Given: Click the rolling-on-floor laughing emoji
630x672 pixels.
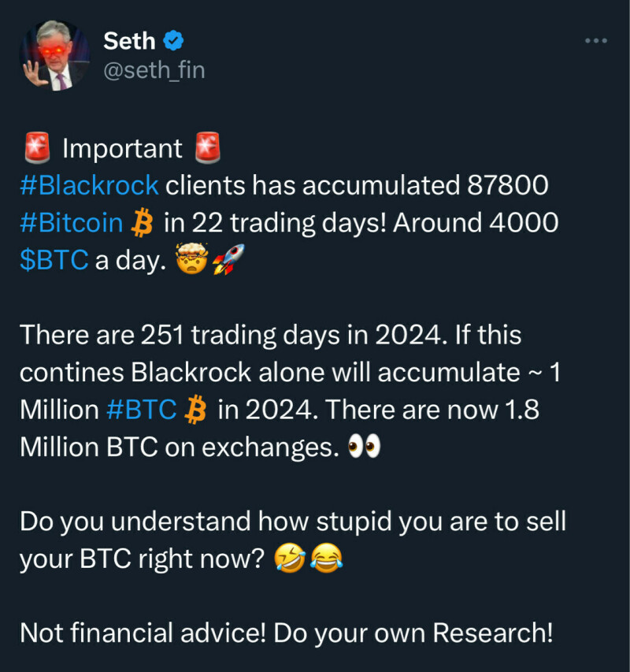Looking at the screenshot, I should (289, 559).
